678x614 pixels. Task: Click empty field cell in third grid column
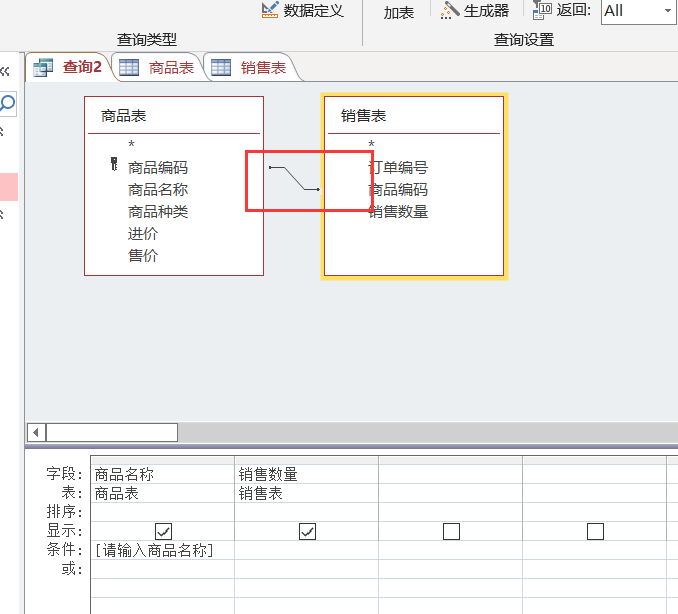[451, 474]
